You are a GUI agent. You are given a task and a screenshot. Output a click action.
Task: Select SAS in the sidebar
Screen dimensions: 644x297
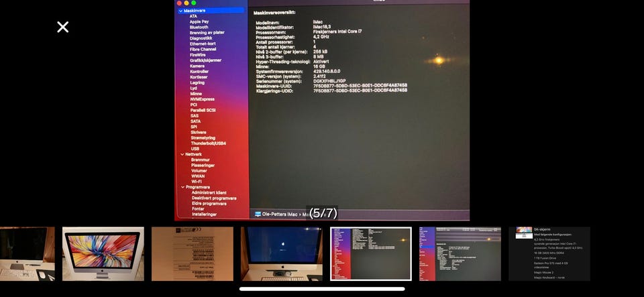195,116
